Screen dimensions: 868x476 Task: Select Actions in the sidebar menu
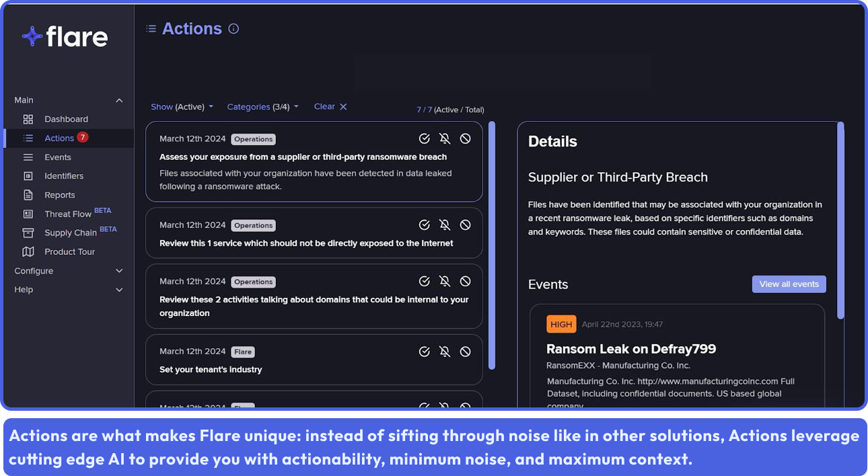click(59, 138)
